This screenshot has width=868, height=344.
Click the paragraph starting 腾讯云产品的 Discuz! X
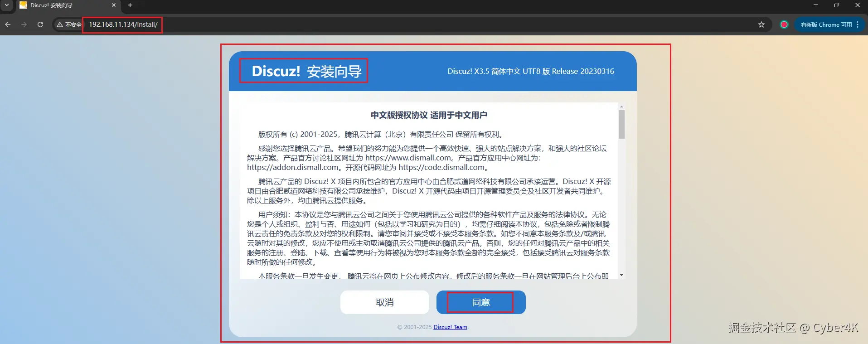pyautogui.click(x=429, y=191)
